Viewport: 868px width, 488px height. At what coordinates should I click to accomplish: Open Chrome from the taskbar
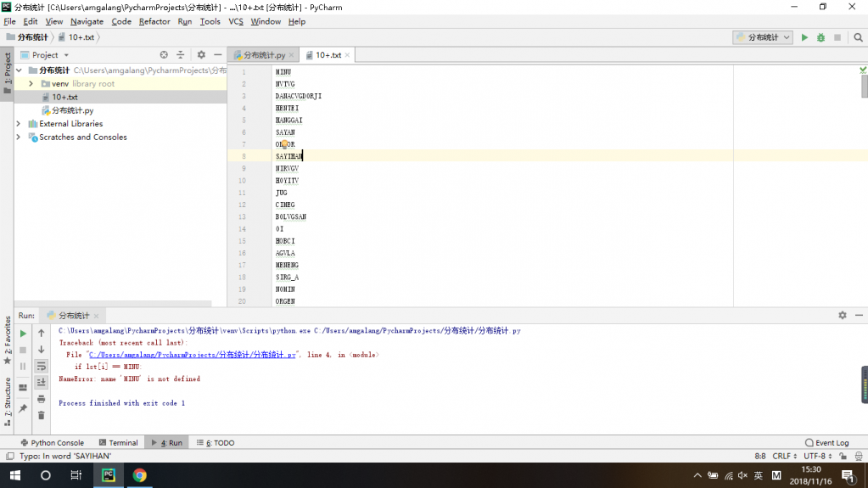[139, 475]
